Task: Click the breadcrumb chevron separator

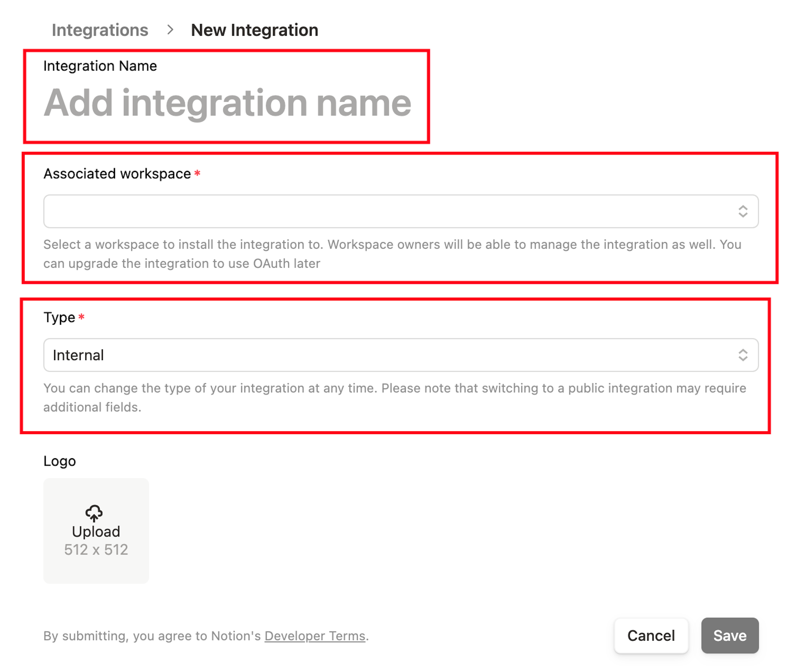Action: (x=170, y=30)
